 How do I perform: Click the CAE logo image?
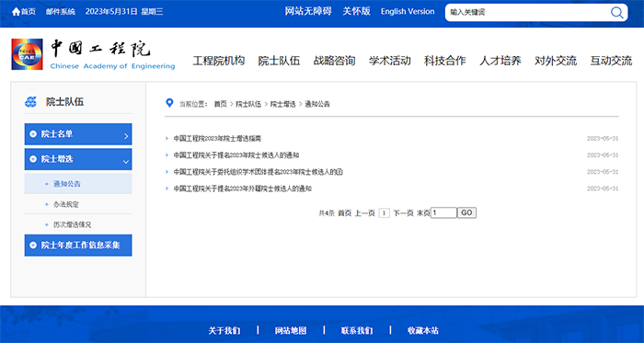click(x=27, y=54)
